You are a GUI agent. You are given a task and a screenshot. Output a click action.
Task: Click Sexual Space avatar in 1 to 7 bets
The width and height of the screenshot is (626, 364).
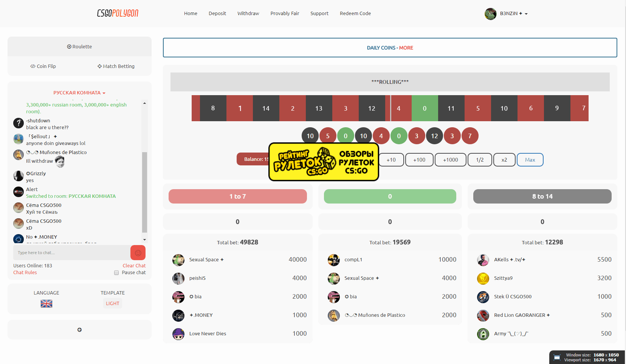[178, 260]
